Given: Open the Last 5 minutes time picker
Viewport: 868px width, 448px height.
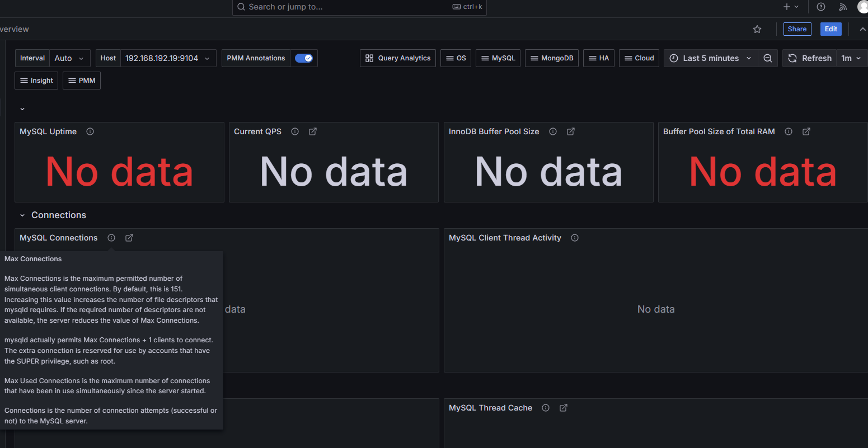Looking at the screenshot, I should tap(711, 58).
